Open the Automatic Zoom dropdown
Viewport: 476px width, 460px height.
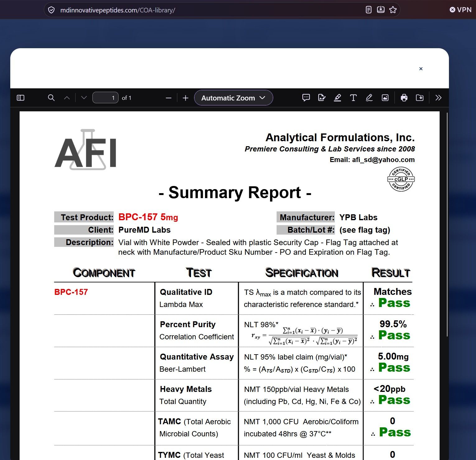coord(234,98)
